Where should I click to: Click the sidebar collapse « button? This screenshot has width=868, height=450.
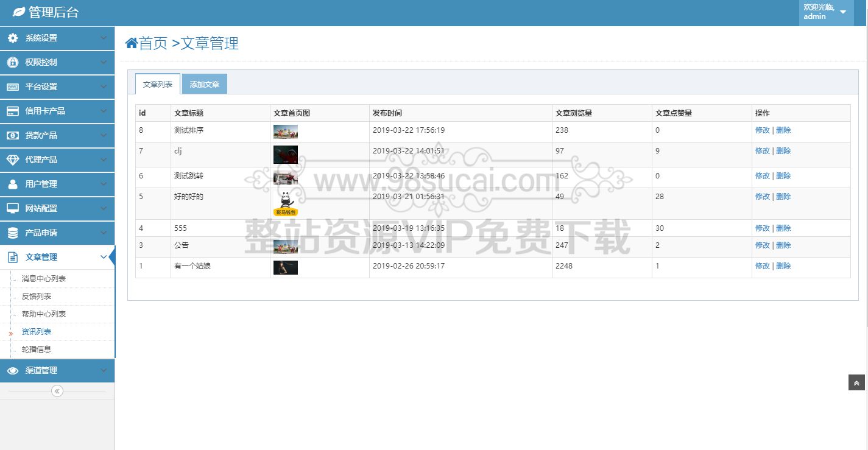coord(57,391)
